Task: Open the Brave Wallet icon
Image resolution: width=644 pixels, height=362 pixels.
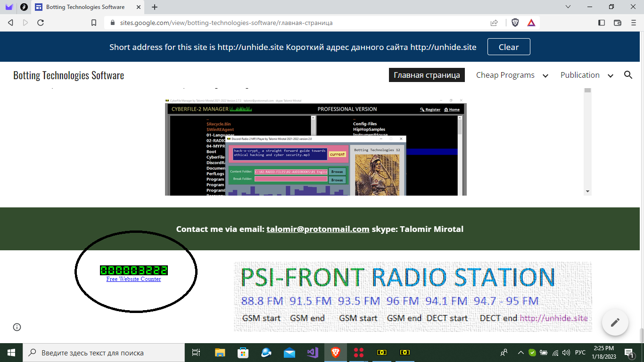Action: (618, 23)
